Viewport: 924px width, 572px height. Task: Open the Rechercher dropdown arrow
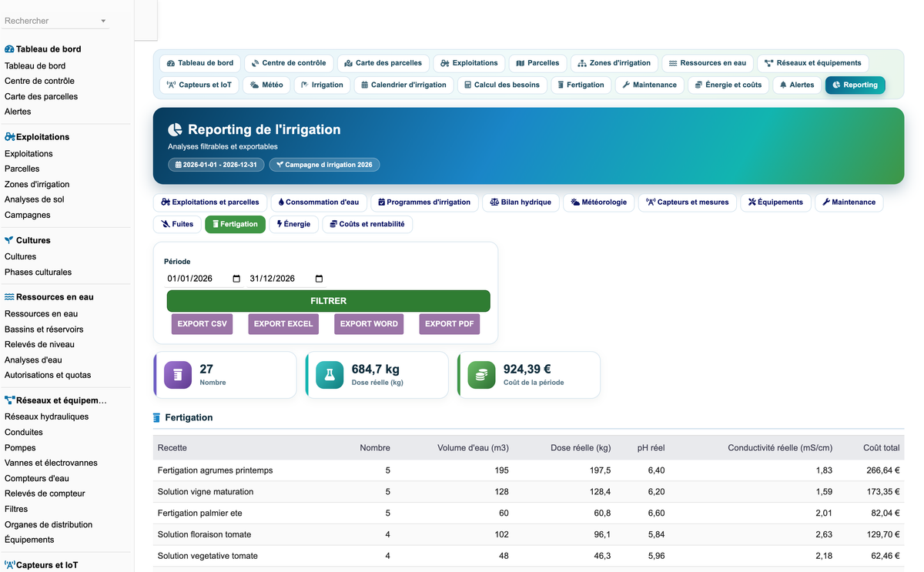coord(103,22)
